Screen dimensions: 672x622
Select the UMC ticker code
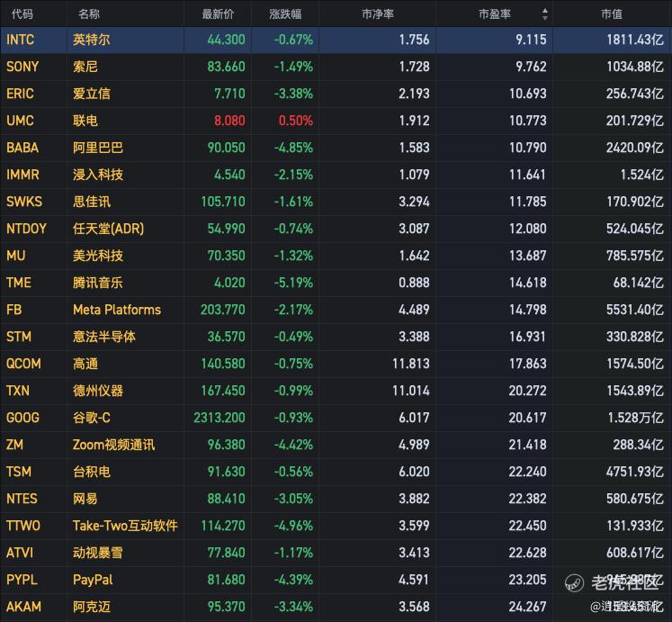point(20,121)
